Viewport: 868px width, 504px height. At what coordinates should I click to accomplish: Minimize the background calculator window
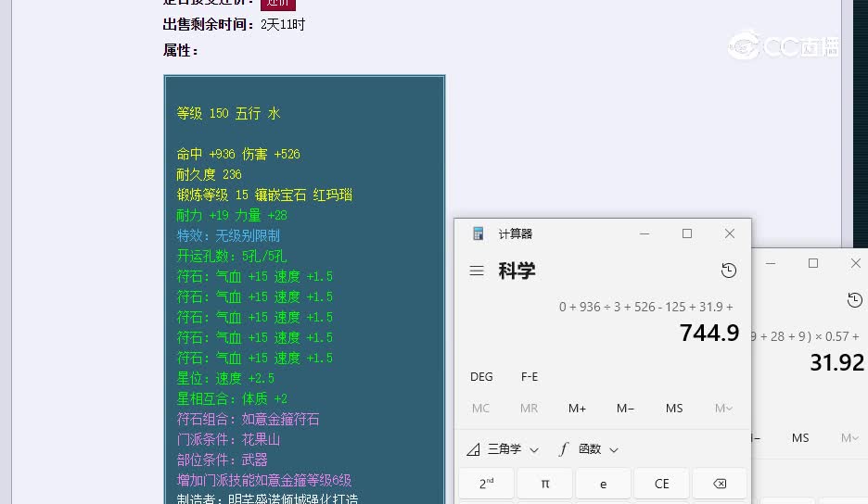coord(771,263)
